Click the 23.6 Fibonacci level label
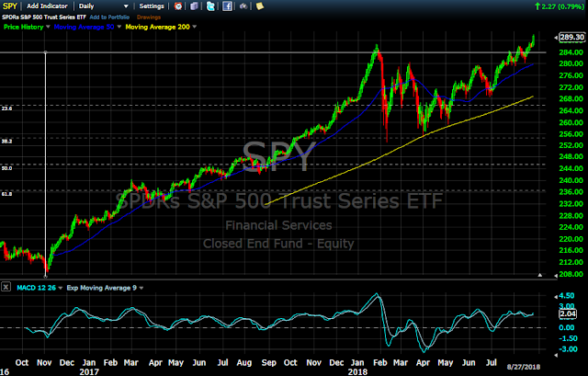This screenshot has width=588, height=376. click(x=6, y=108)
